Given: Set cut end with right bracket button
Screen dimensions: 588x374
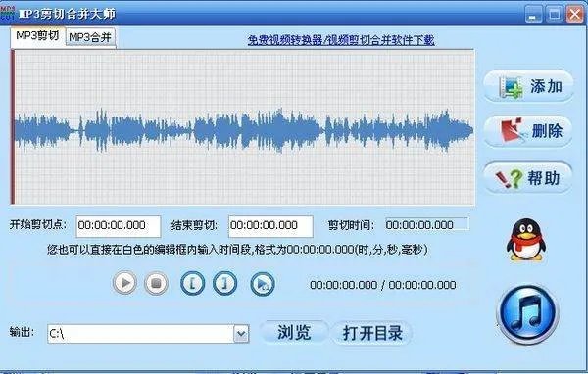Looking at the screenshot, I should click(225, 283).
